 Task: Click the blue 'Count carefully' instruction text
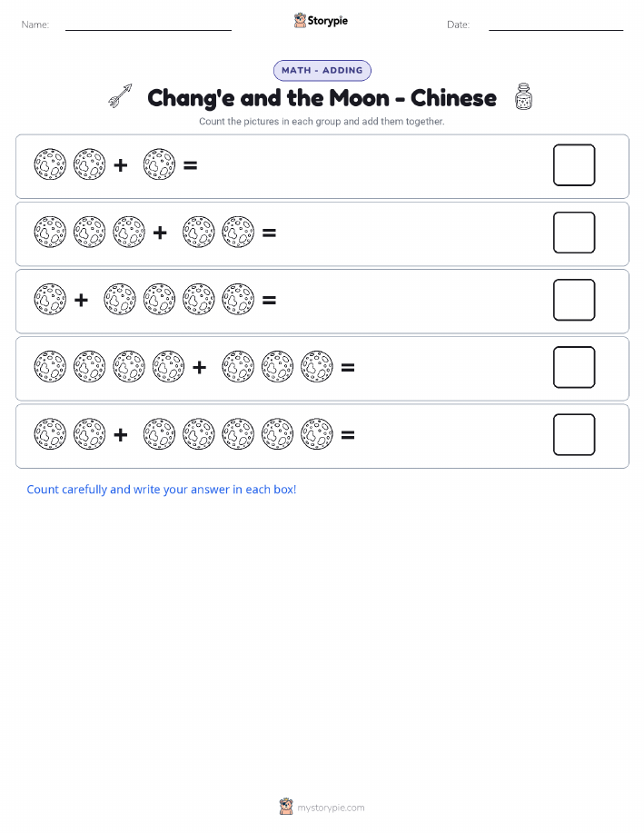pyautogui.click(x=162, y=490)
